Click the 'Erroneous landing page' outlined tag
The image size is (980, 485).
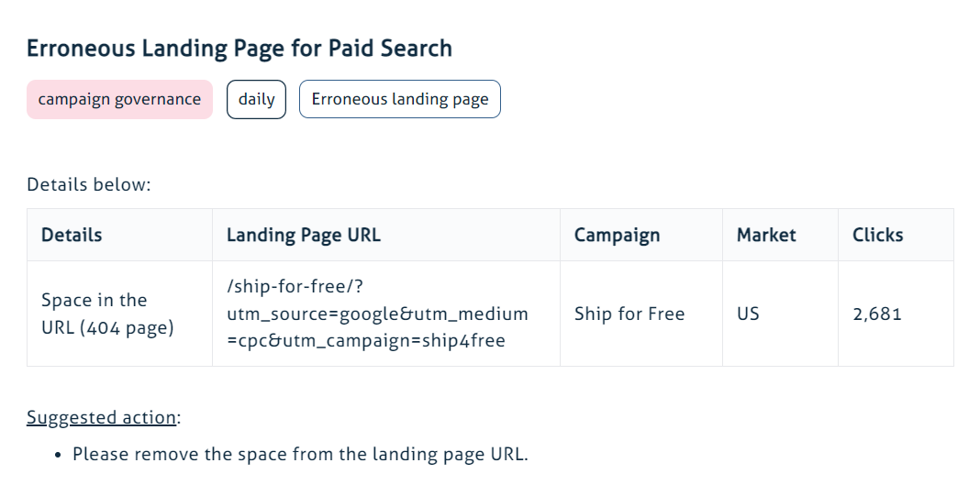(x=399, y=99)
